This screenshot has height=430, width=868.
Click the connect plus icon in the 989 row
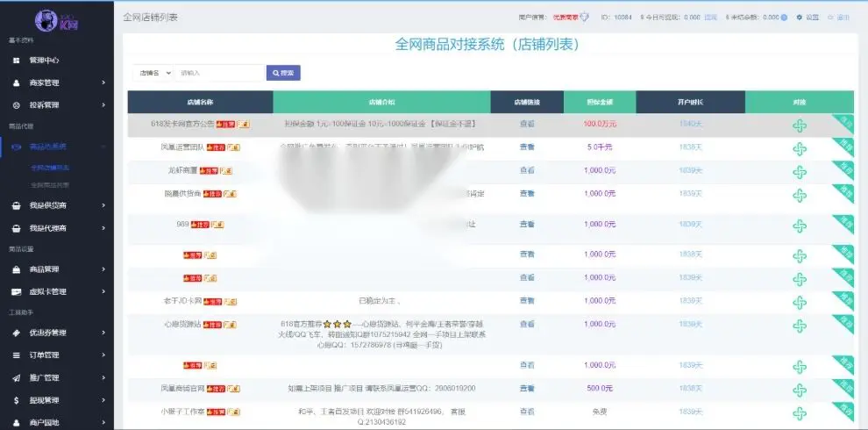click(799, 226)
